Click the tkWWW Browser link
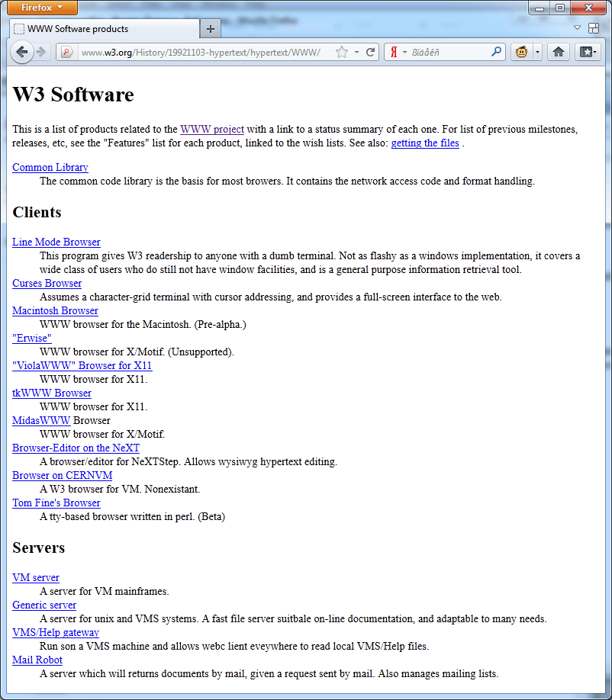This screenshot has width=612, height=700. point(52,393)
